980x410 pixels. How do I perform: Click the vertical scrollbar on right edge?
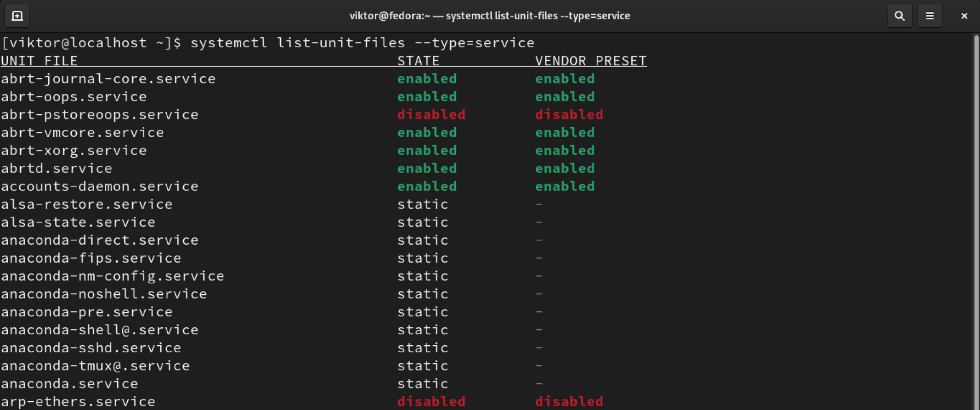point(974,220)
